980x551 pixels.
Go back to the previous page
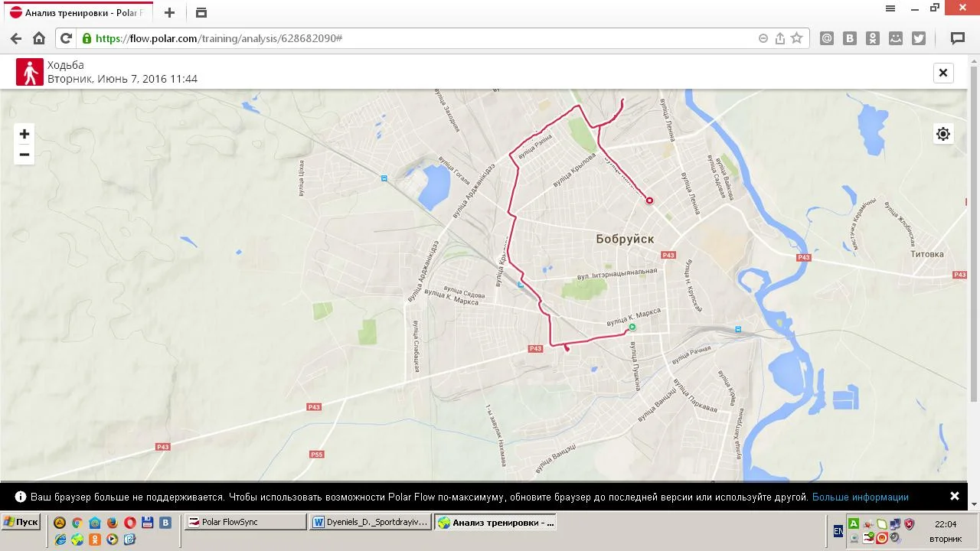(16, 38)
